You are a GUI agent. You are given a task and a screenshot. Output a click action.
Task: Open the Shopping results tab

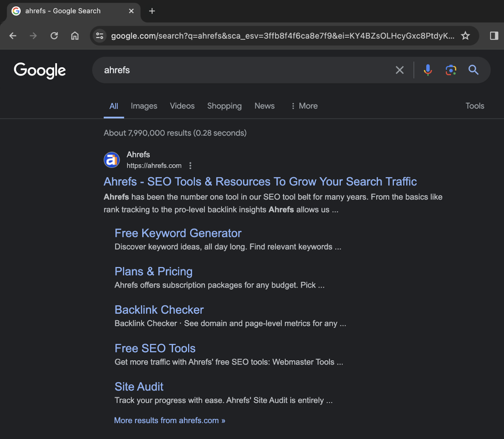(x=224, y=106)
